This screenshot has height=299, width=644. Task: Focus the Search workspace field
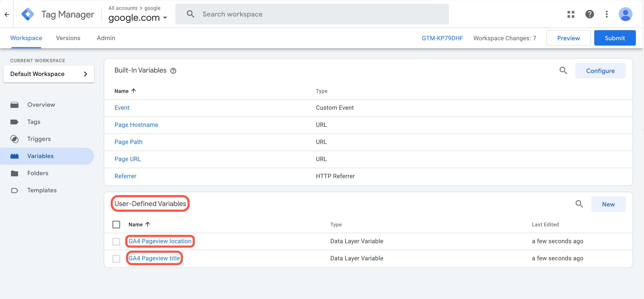click(312, 14)
